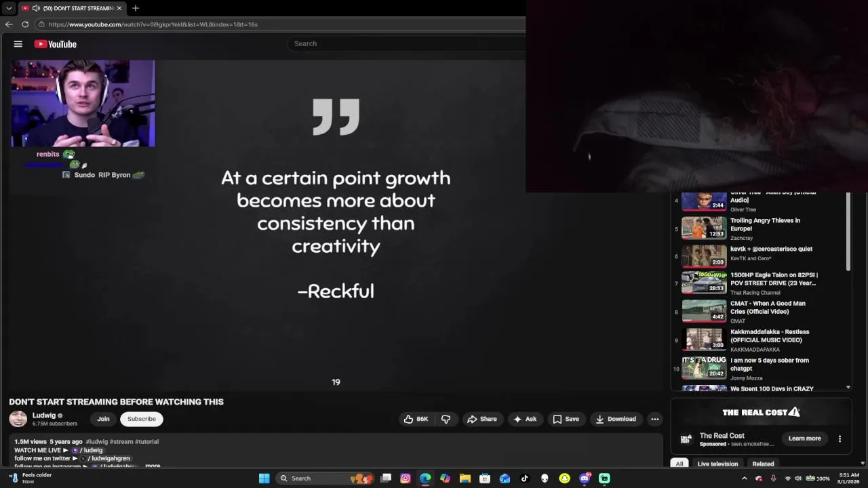
Task: Open The Real Cost ad banner
Action: tap(761, 412)
